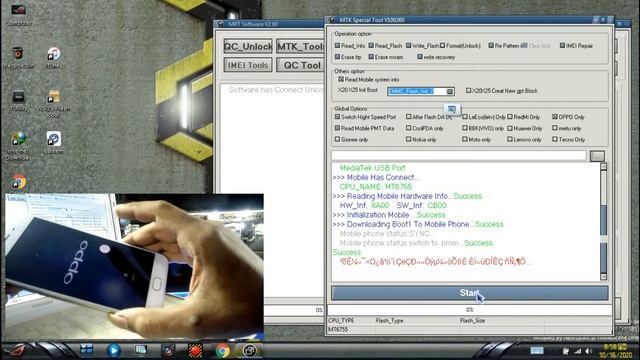Viewport: 640px width, 360px height.
Task: Uncheck Read Mobile PMT Data
Action: (x=337, y=128)
